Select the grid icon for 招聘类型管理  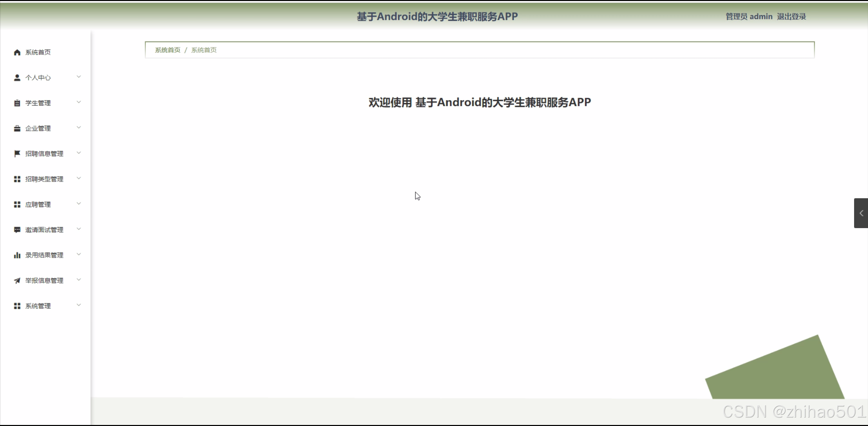click(17, 179)
